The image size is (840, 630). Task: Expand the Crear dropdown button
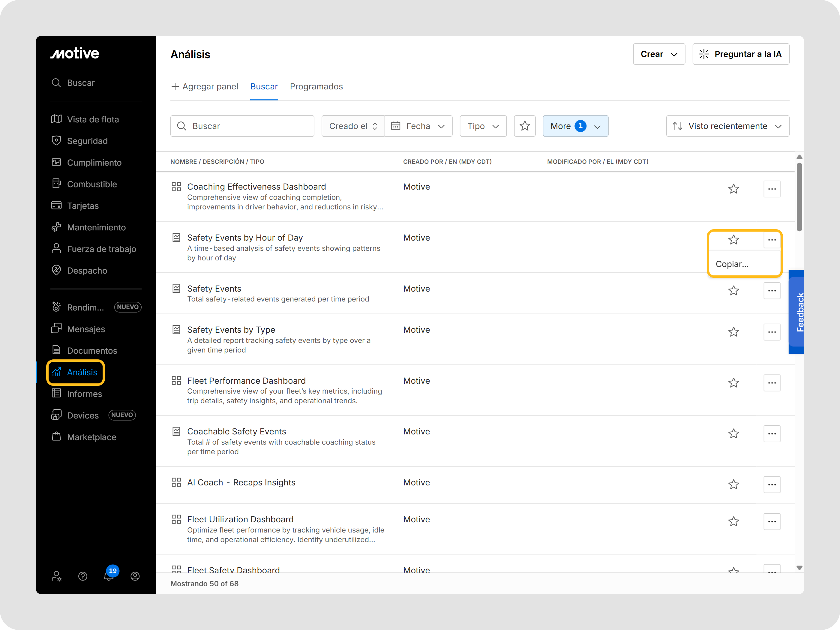coord(658,54)
